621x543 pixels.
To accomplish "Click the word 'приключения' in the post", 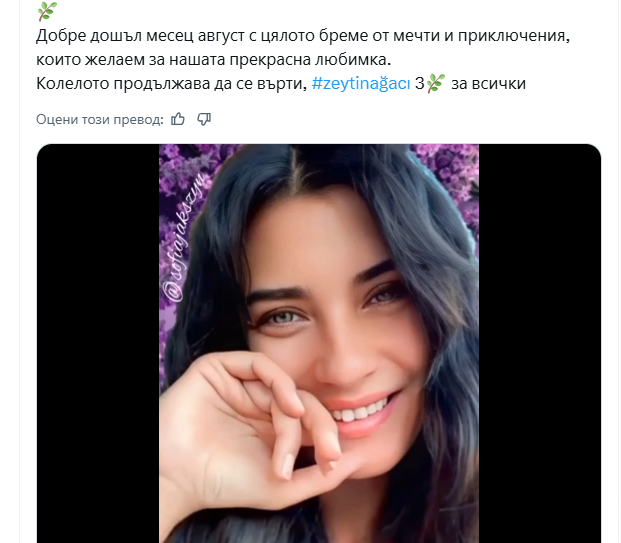I will (514, 36).
